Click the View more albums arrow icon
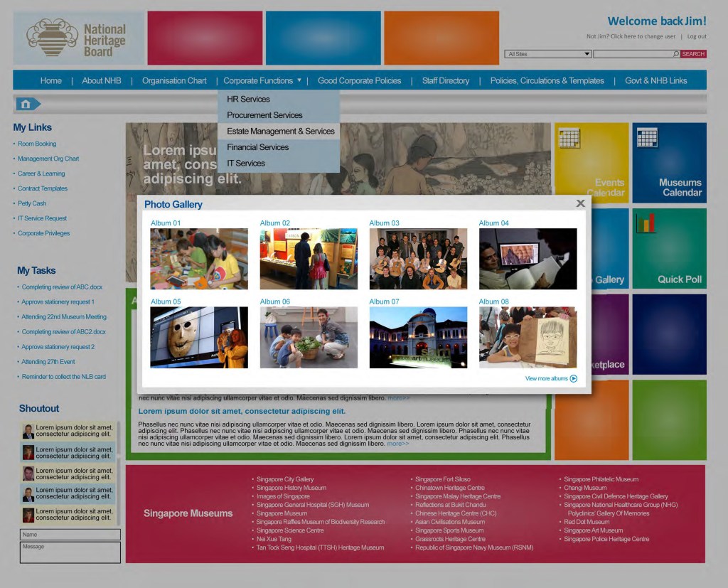Viewport: 728px width, 588px height. click(x=574, y=379)
